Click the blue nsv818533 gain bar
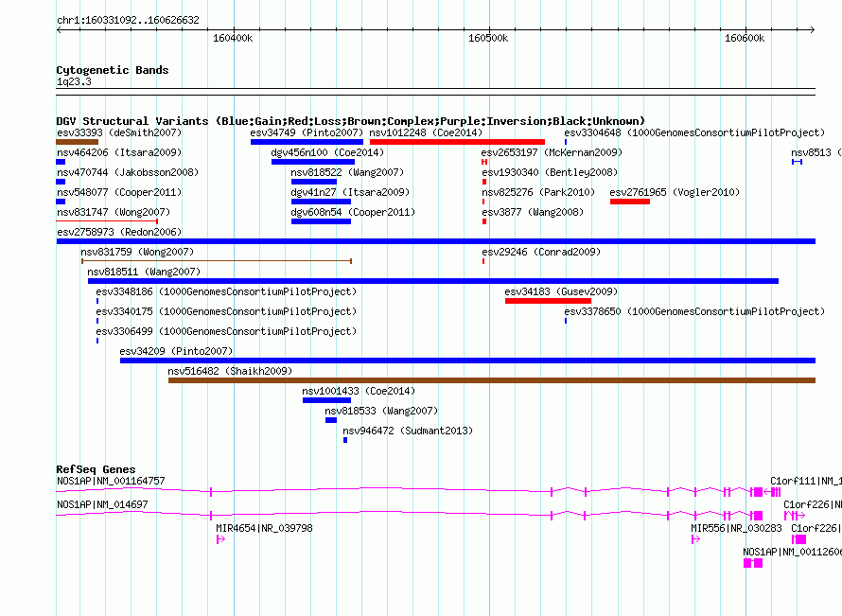 331,420
